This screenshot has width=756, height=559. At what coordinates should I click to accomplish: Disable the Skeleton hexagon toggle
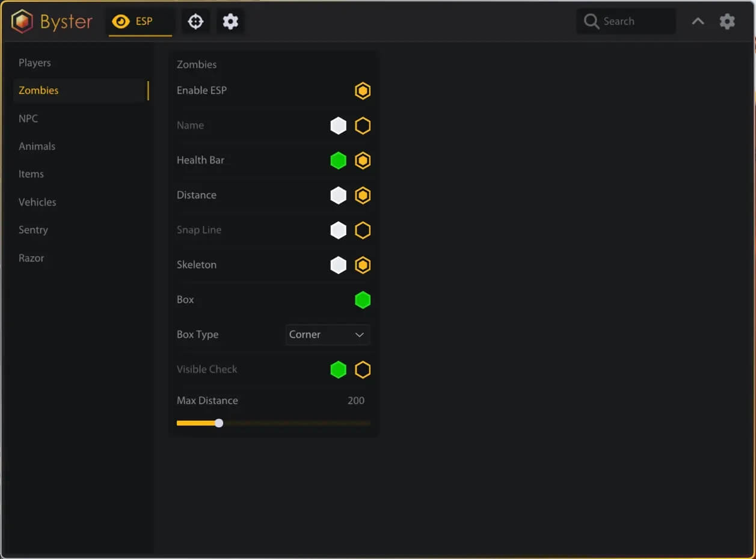click(x=362, y=265)
